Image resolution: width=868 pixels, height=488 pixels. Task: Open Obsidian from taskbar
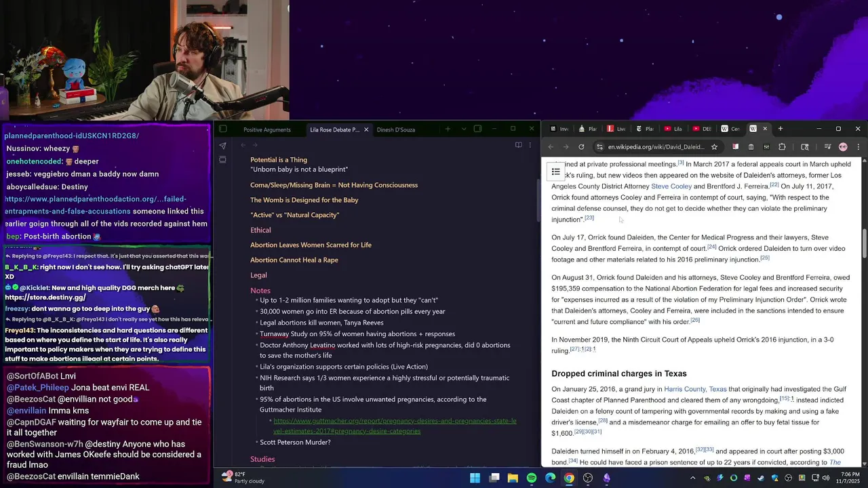(x=606, y=478)
